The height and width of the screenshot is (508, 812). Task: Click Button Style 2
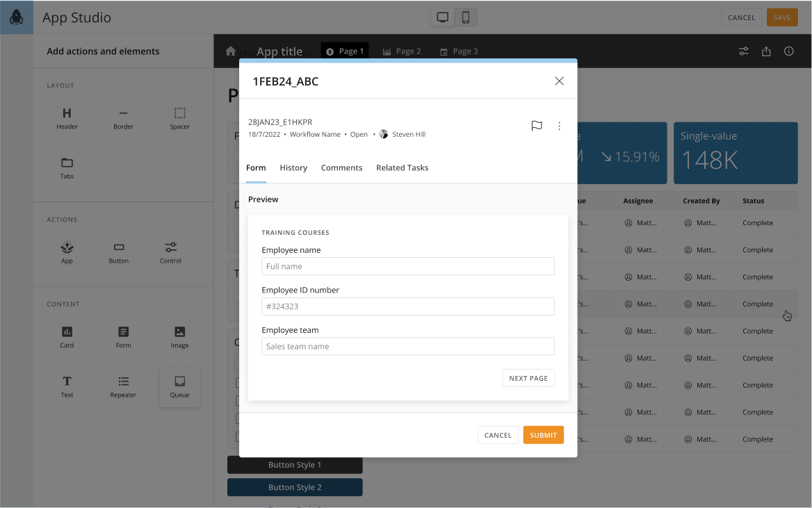(295, 487)
